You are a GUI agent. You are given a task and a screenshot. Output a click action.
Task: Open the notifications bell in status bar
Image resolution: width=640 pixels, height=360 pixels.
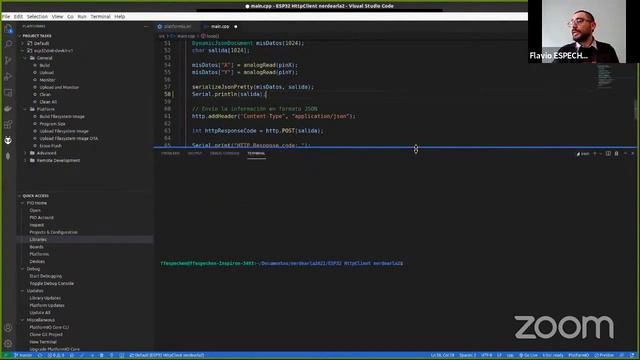[632, 356]
